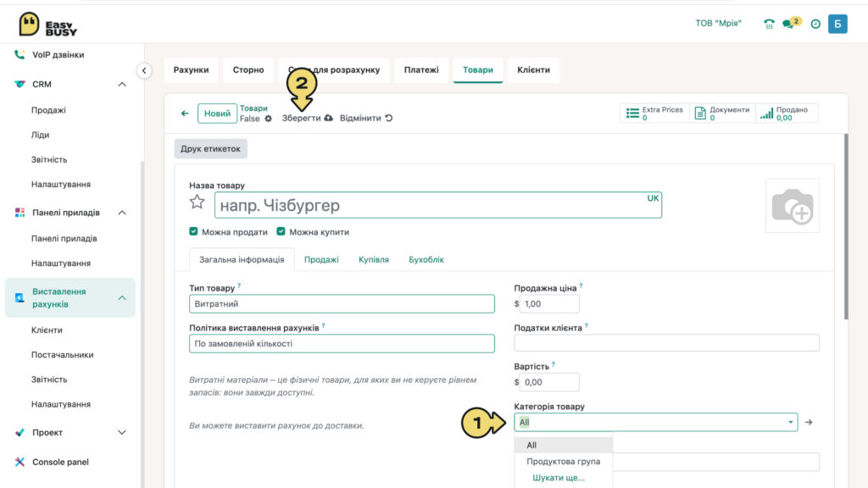The image size is (868, 488).
Task: Select Продуктова група category option
Action: [564, 462]
